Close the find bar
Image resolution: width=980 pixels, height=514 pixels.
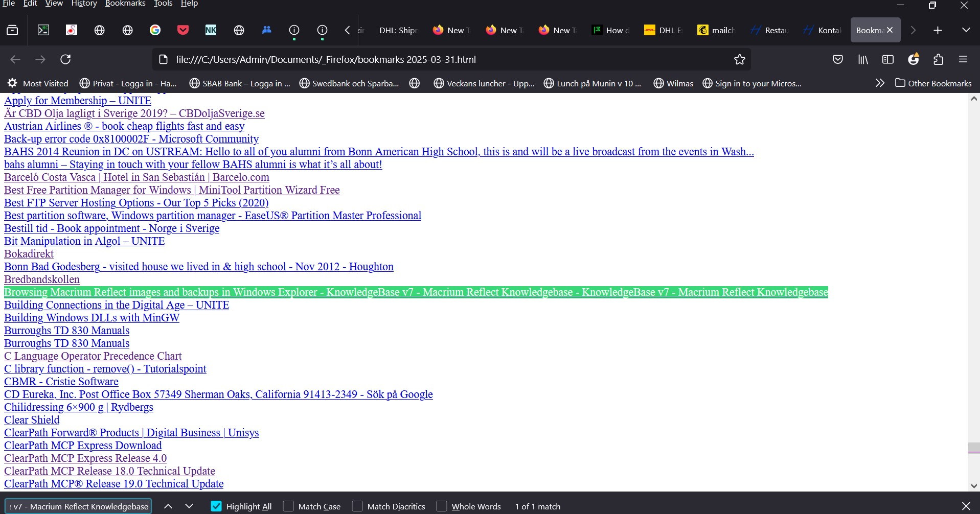click(x=966, y=506)
